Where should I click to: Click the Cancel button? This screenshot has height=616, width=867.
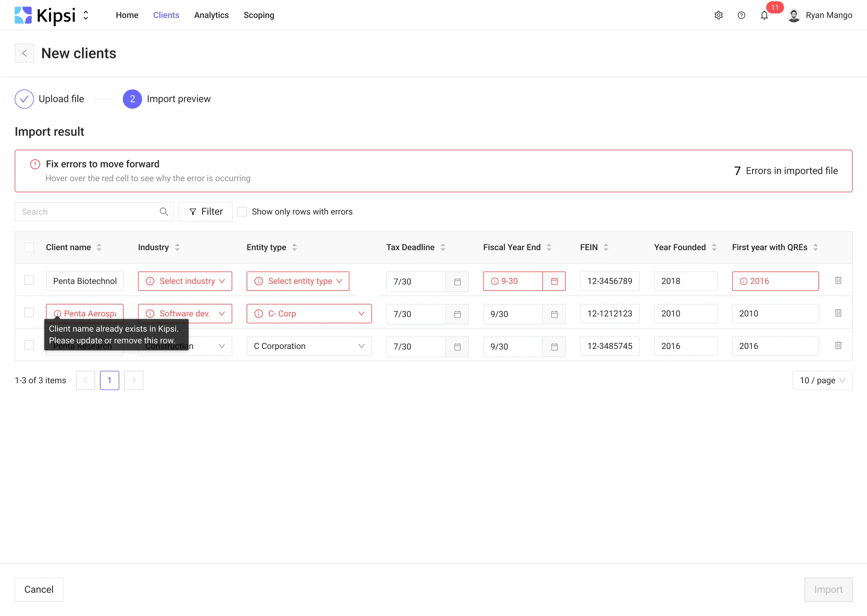coord(39,589)
